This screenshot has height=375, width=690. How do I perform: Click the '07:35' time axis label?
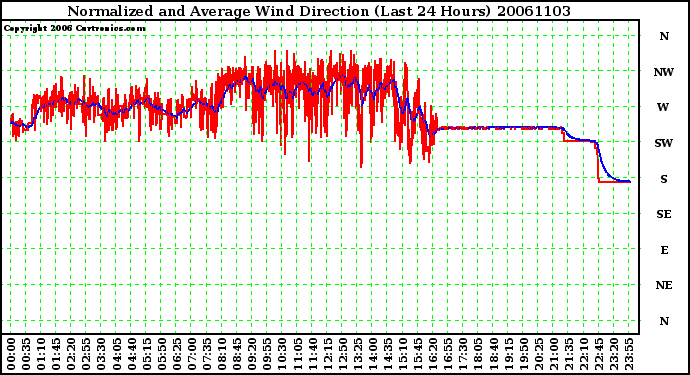[x=207, y=354]
